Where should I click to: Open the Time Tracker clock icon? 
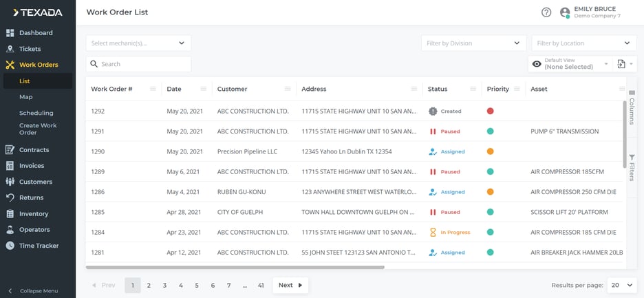tap(10, 246)
